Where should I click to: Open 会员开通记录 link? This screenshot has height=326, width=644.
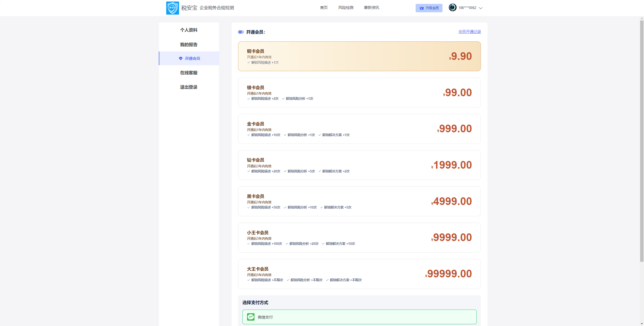tap(469, 32)
